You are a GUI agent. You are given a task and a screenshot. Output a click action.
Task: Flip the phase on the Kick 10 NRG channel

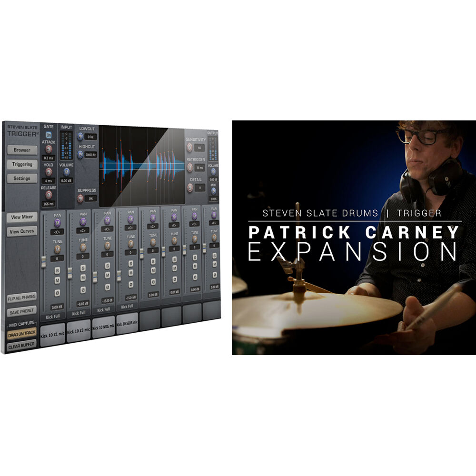pos(107,287)
